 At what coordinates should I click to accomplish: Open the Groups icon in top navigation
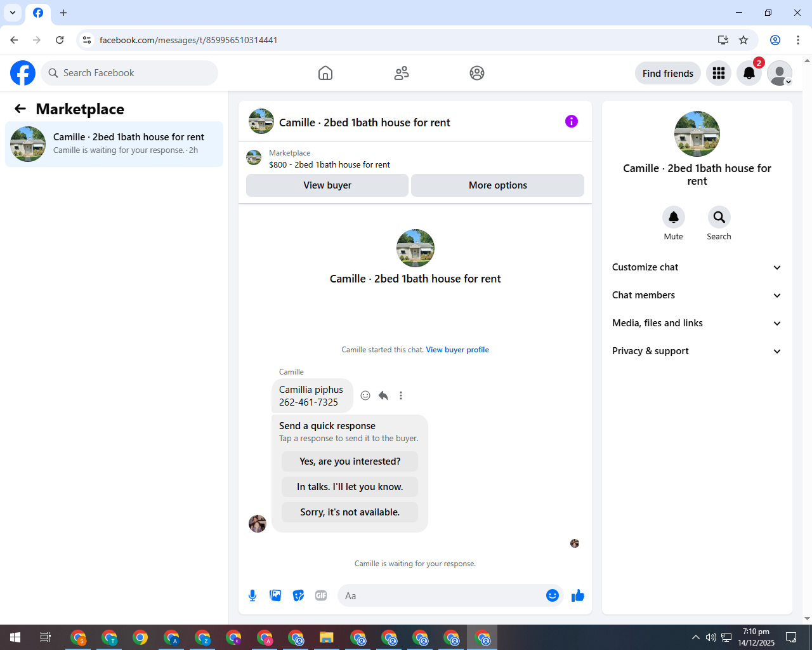pos(477,73)
